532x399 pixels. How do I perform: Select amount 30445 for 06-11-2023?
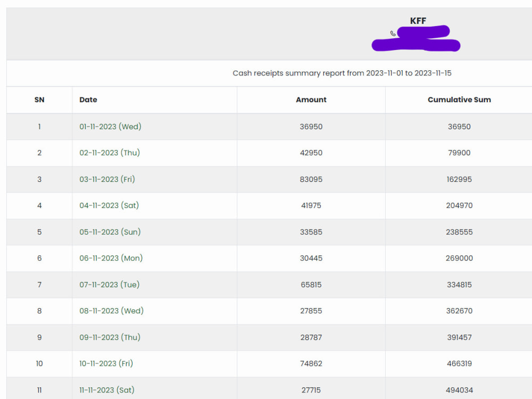click(x=311, y=258)
